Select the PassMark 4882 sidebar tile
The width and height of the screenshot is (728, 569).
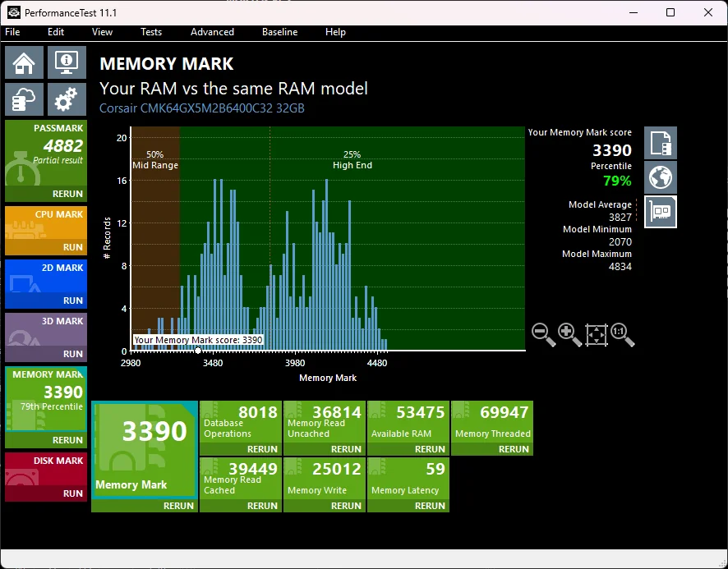pos(46,154)
